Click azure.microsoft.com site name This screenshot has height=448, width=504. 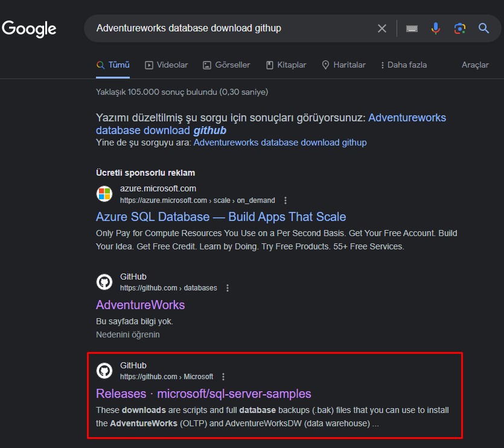tap(158, 188)
